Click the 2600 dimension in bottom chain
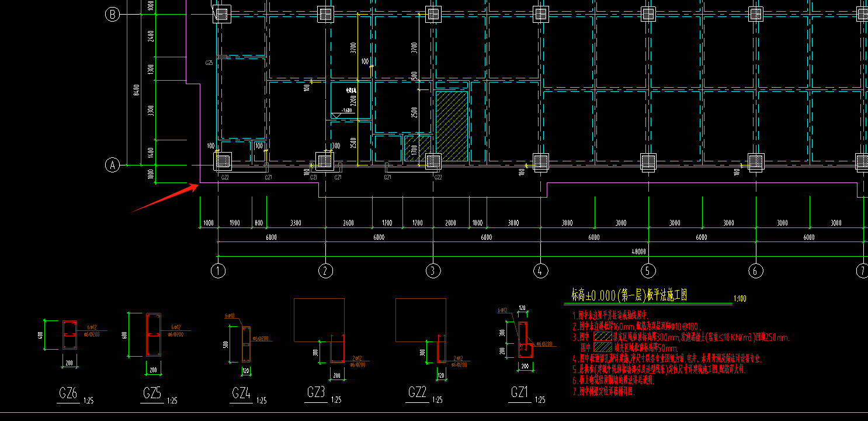Image resolution: width=868 pixels, height=421 pixels. click(x=349, y=223)
